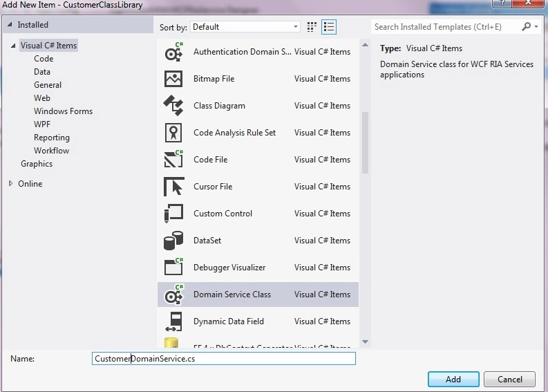Select the Code category
Screen dimensions: 548x392
pyautogui.click(x=44, y=59)
